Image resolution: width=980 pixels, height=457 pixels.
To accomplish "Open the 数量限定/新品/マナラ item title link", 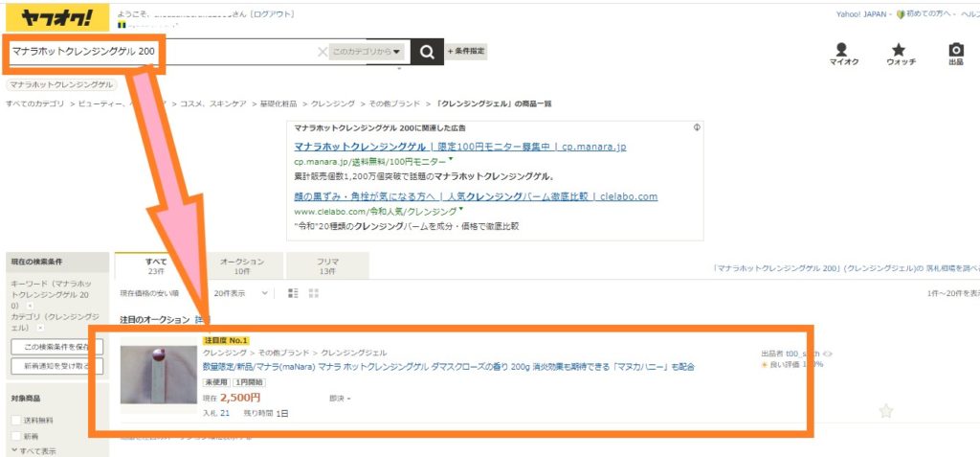I will [449, 367].
